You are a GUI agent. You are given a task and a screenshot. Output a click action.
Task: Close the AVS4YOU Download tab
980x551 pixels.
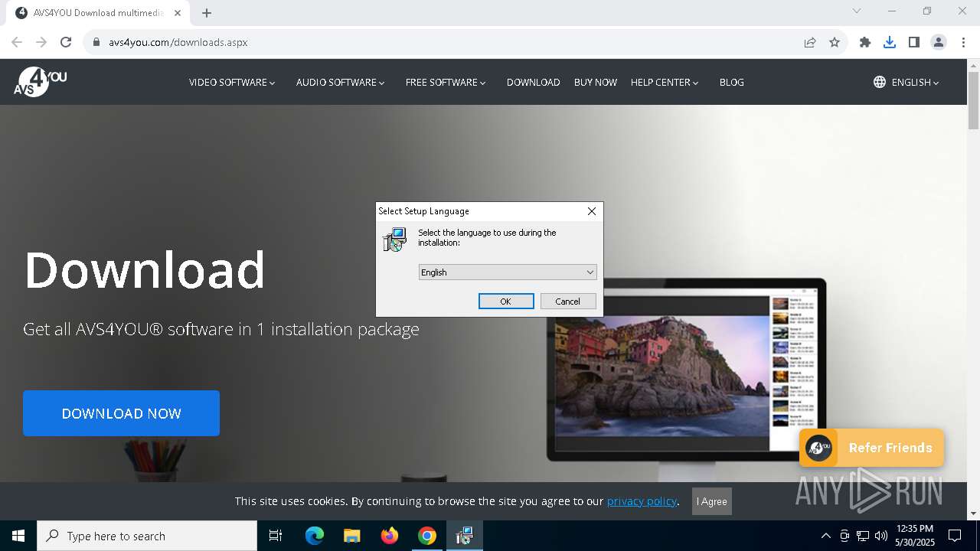(178, 12)
